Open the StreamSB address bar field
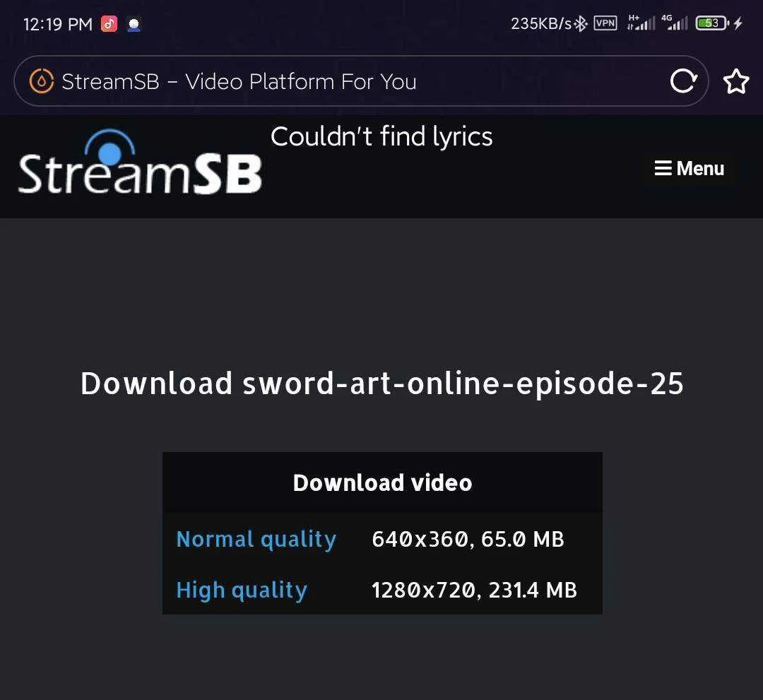Viewport: 763px width, 700px height. click(x=361, y=81)
